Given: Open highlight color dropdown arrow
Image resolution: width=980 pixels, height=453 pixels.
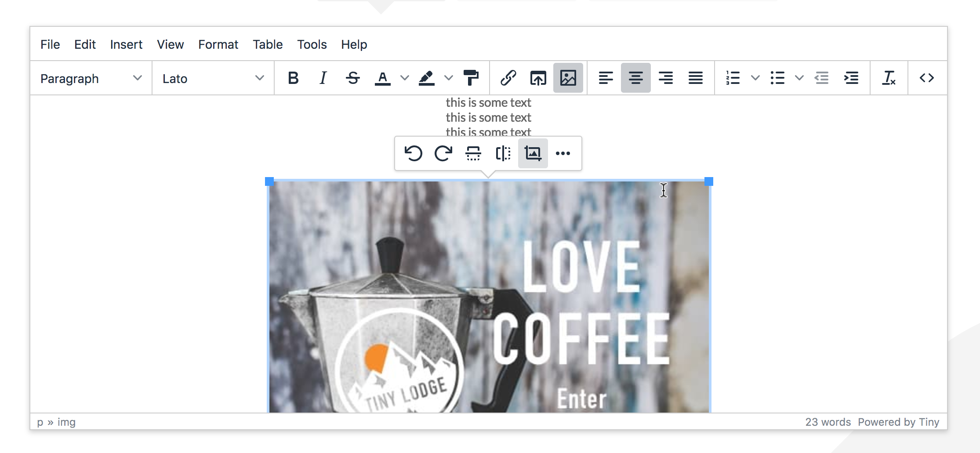Looking at the screenshot, I should pos(449,78).
